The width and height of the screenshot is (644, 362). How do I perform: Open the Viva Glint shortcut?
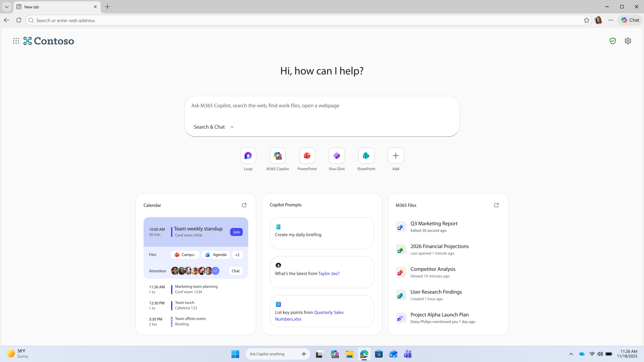[336, 156]
